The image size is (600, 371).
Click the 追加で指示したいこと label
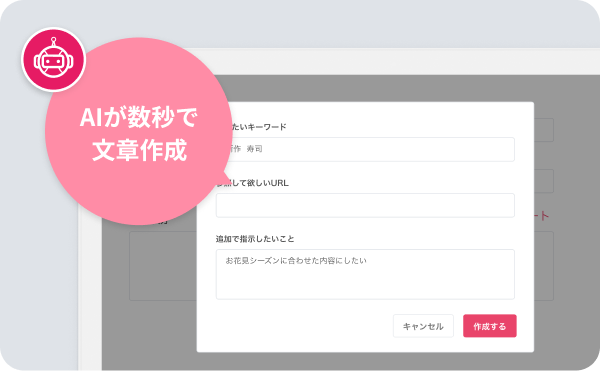tap(255, 239)
